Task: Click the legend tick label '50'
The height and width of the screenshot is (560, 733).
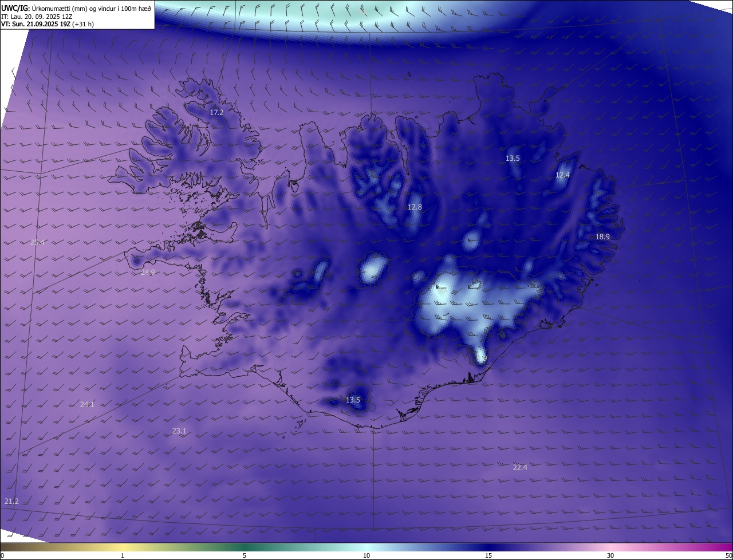Action: coord(728,556)
